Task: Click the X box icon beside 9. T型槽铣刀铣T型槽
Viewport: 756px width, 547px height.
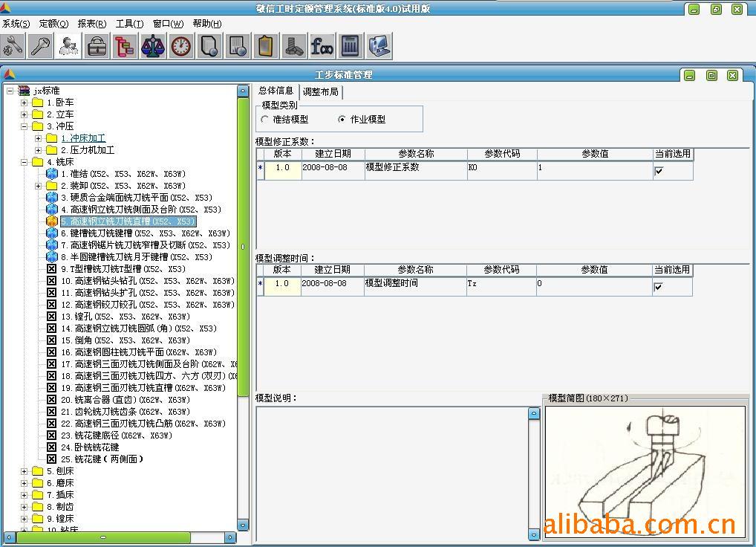Action: (x=51, y=269)
